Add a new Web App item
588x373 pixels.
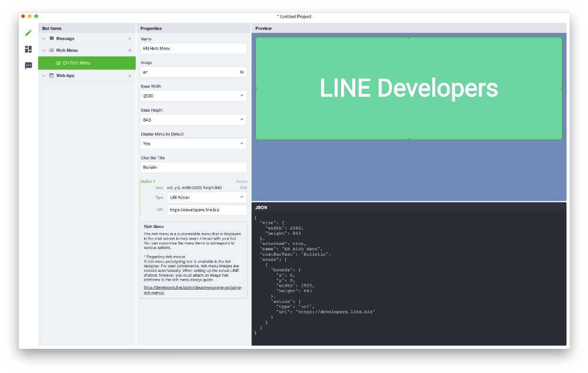(x=130, y=76)
